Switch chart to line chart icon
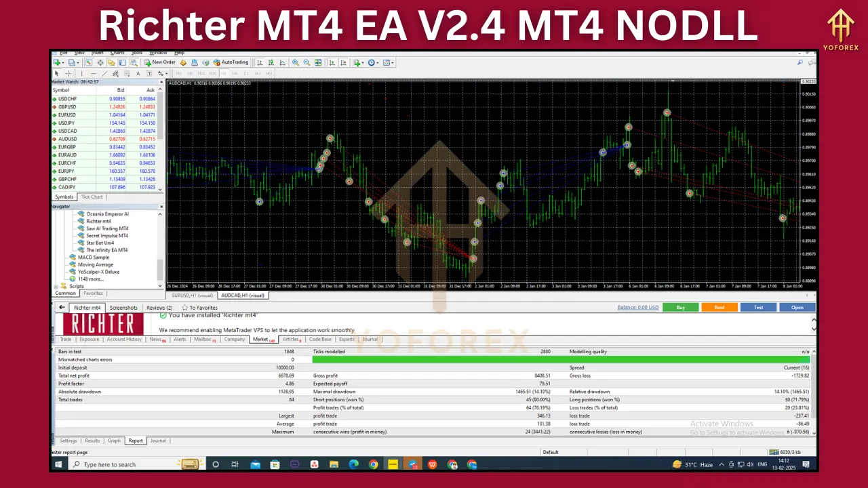The width and height of the screenshot is (868, 488). pos(282,62)
